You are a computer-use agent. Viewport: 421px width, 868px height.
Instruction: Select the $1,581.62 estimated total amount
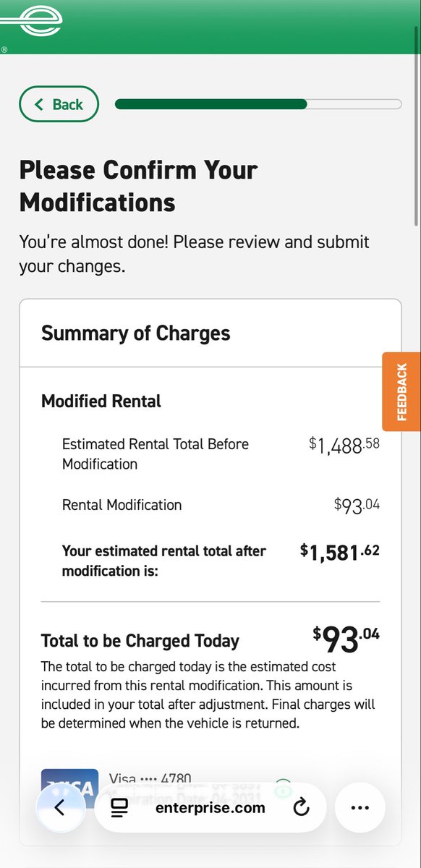tap(340, 553)
